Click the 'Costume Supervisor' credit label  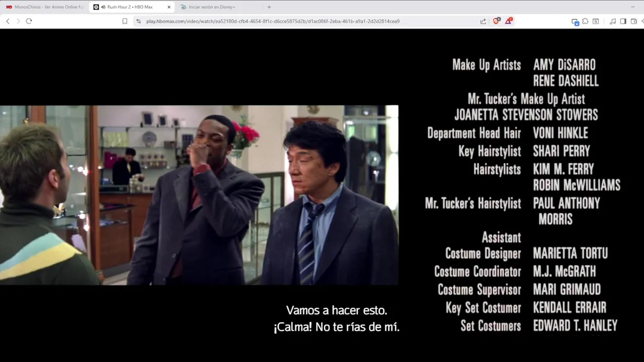[x=479, y=290]
